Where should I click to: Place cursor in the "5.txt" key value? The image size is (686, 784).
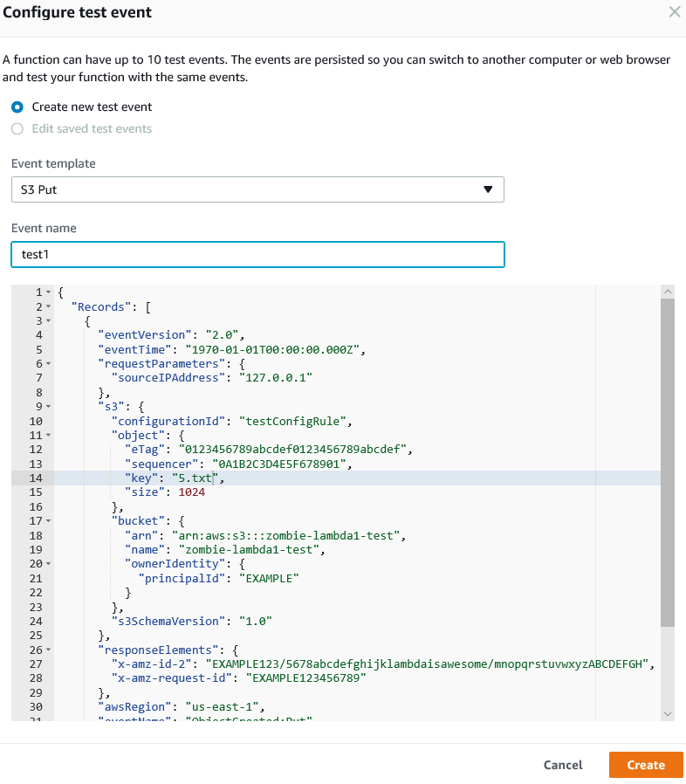[x=199, y=478]
